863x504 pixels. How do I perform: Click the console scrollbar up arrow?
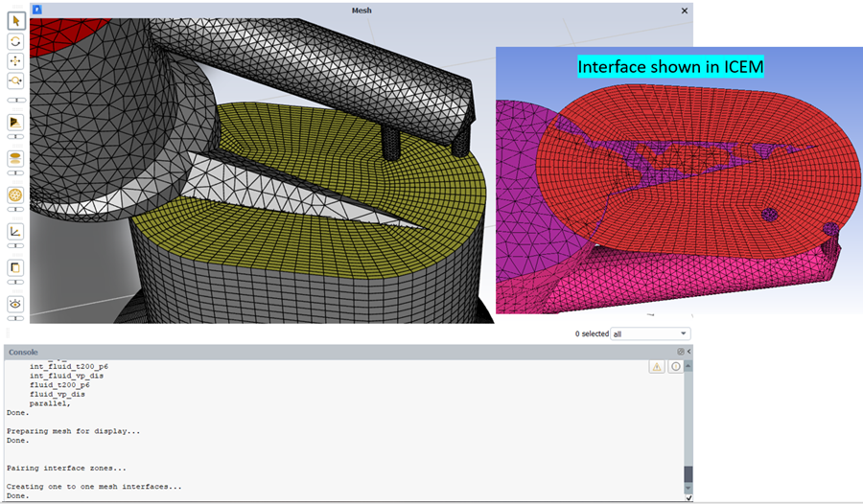[x=688, y=366]
